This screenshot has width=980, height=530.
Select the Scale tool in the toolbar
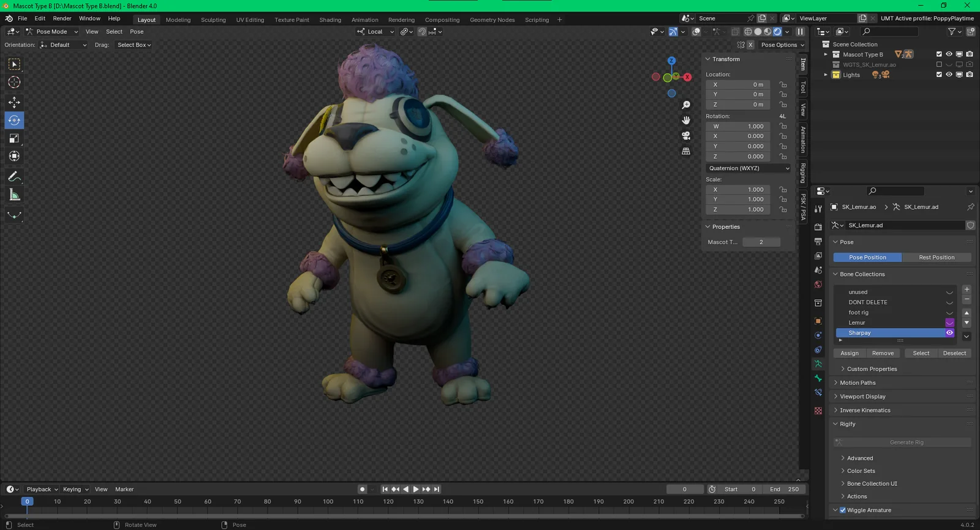(x=14, y=138)
